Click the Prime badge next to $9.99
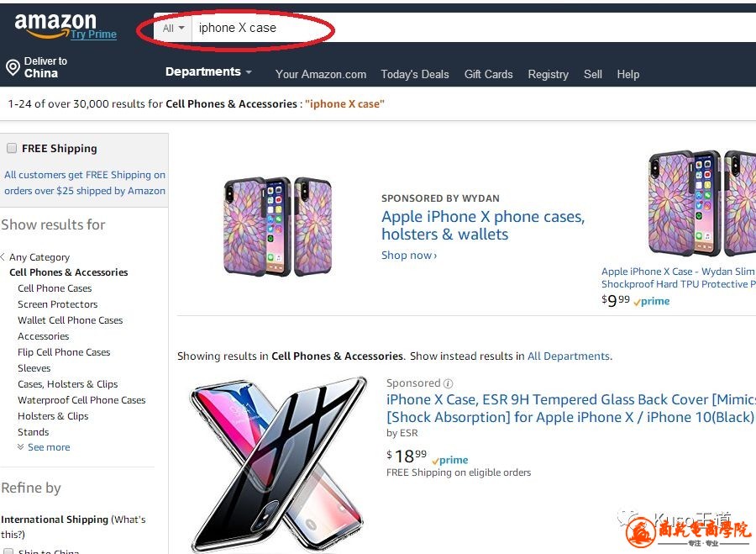The image size is (756, 554). pos(652,301)
